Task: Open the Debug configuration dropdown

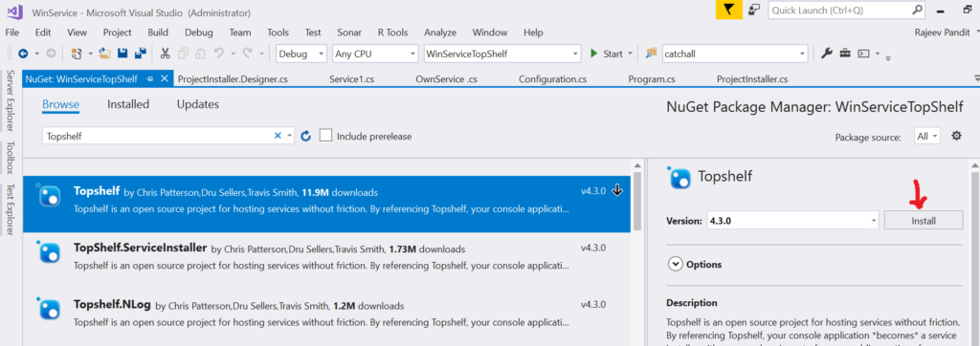Action: pos(301,54)
